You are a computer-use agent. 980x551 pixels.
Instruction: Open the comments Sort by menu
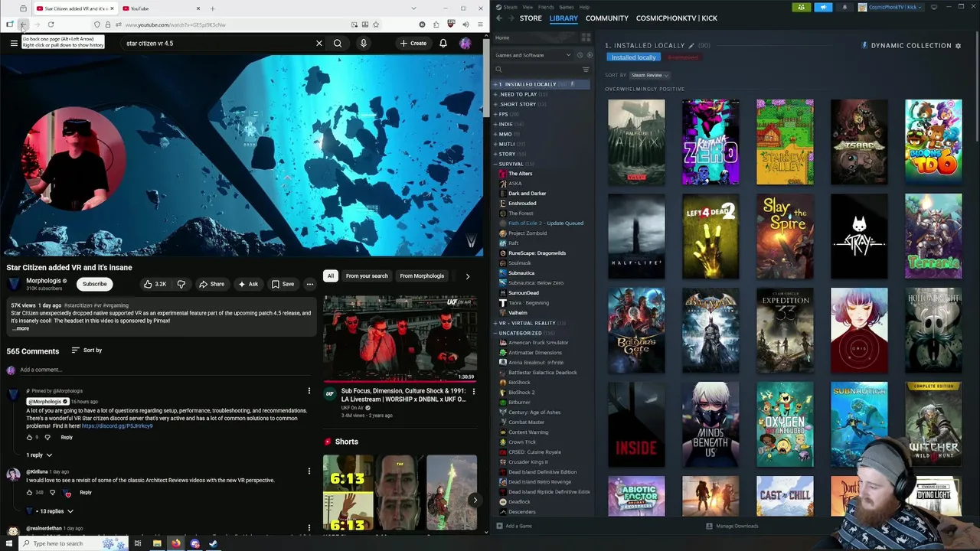(87, 350)
